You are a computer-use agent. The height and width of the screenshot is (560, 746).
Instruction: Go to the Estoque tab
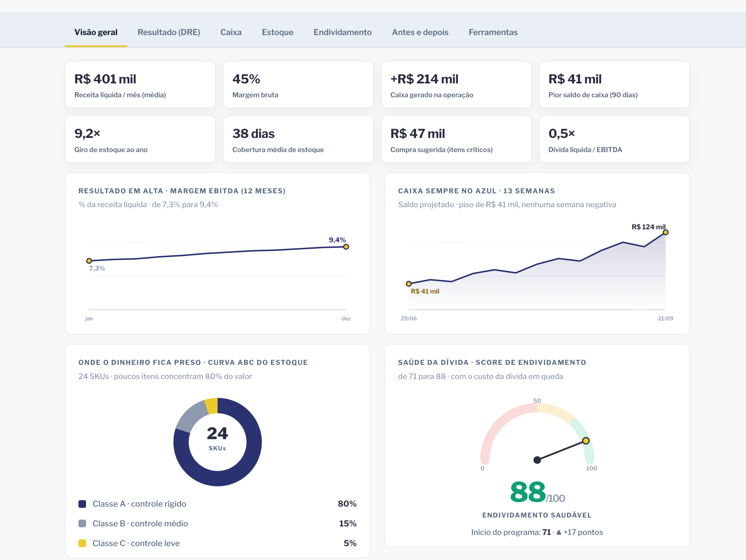(x=277, y=32)
